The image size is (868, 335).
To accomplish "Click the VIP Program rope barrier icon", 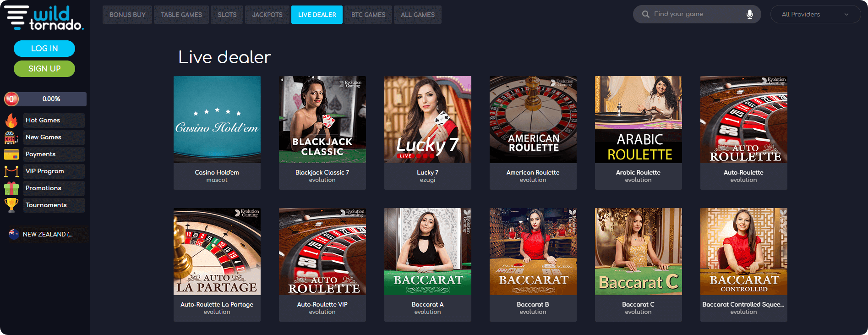I will coord(11,171).
